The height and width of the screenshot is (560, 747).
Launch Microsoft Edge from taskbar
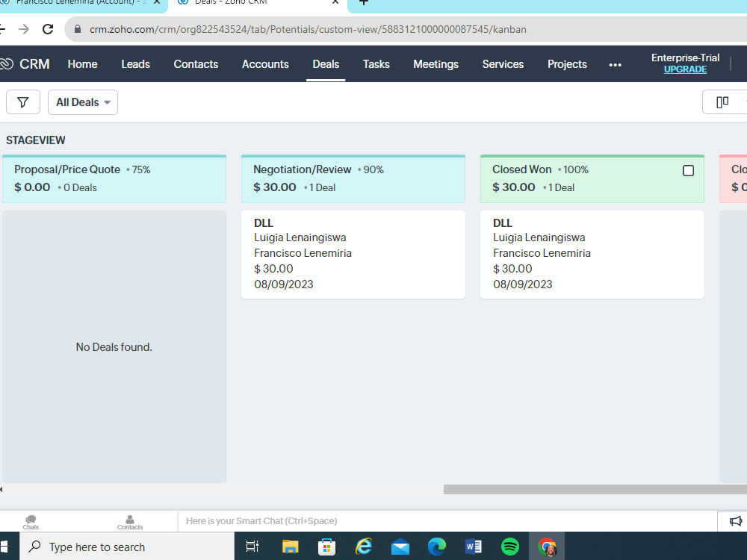(436, 547)
